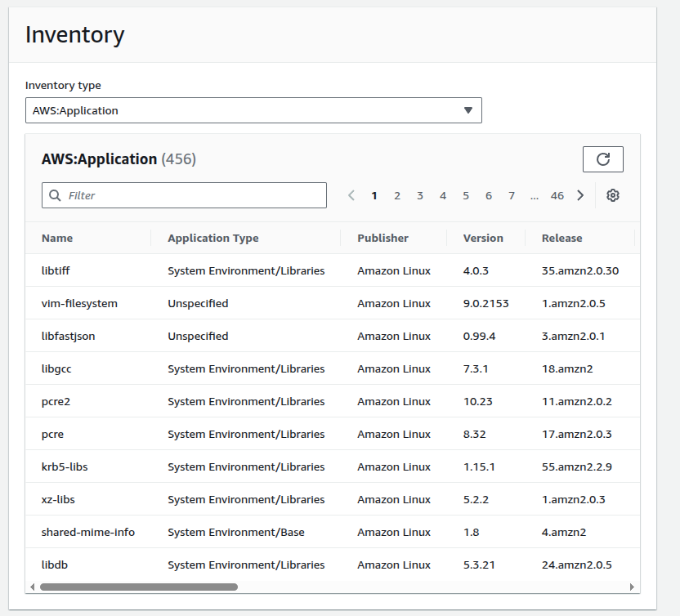The height and width of the screenshot is (616, 680).
Task: Click version 5.2.2 cell
Action: coord(476,499)
